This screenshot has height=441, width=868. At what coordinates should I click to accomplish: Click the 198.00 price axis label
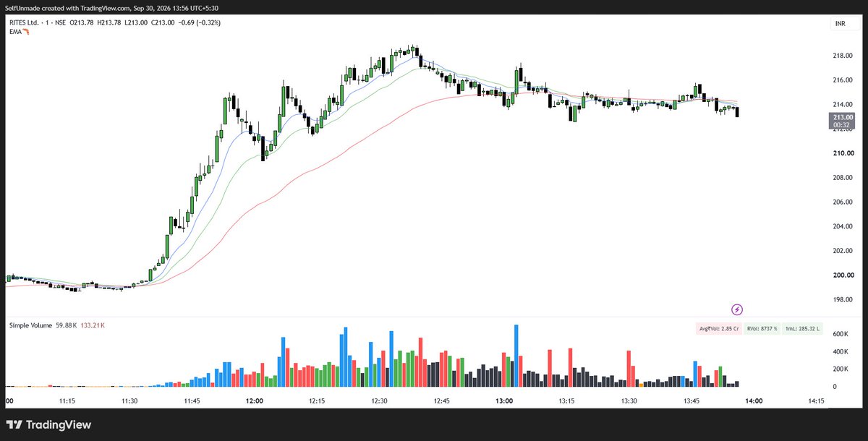point(843,300)
